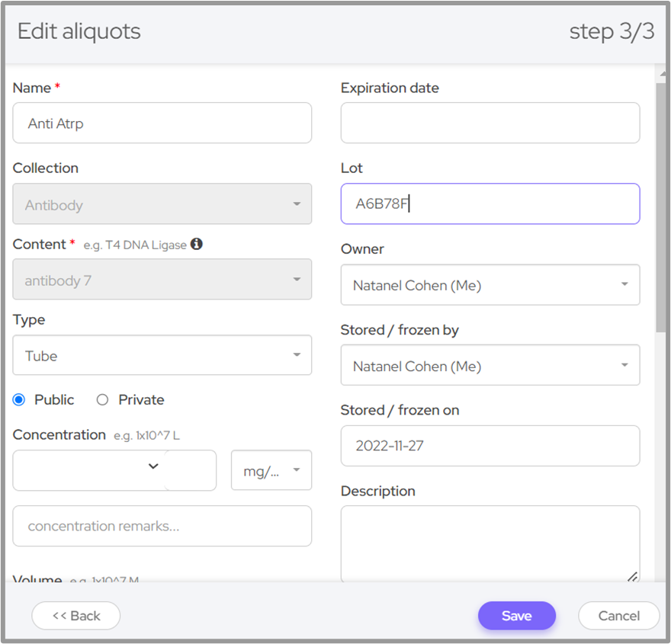Click the Name field with Anti Atrp
Viewport: 671px width, 644px height.
pos(162,123)
